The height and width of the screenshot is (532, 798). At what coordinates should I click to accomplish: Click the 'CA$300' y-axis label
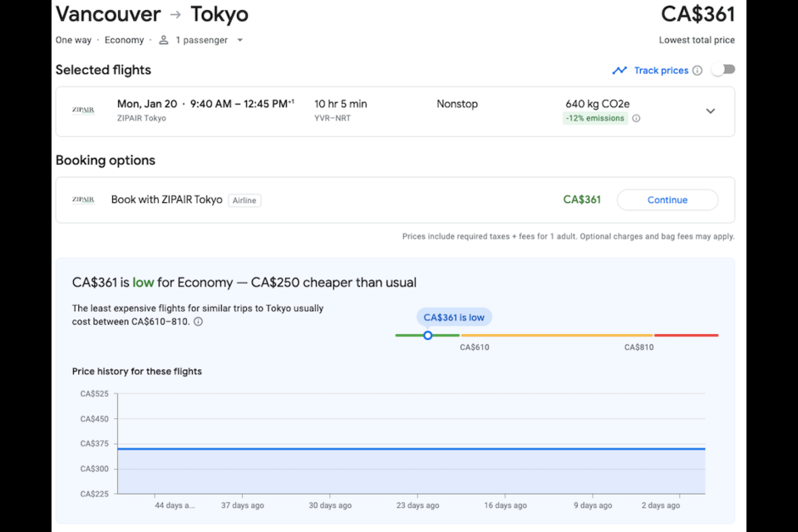[94, 469]
